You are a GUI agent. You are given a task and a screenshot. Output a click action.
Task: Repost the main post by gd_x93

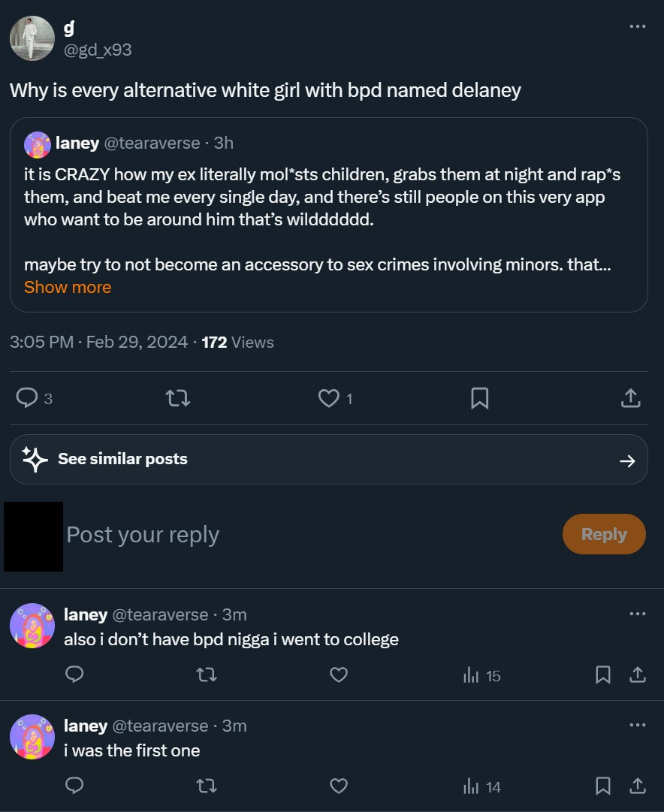point(177,398)
